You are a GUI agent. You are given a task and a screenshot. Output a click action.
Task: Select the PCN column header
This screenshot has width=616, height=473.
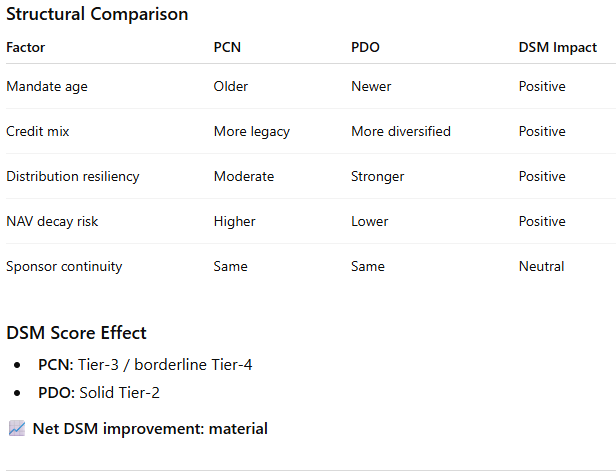click(x=227, y=47)
